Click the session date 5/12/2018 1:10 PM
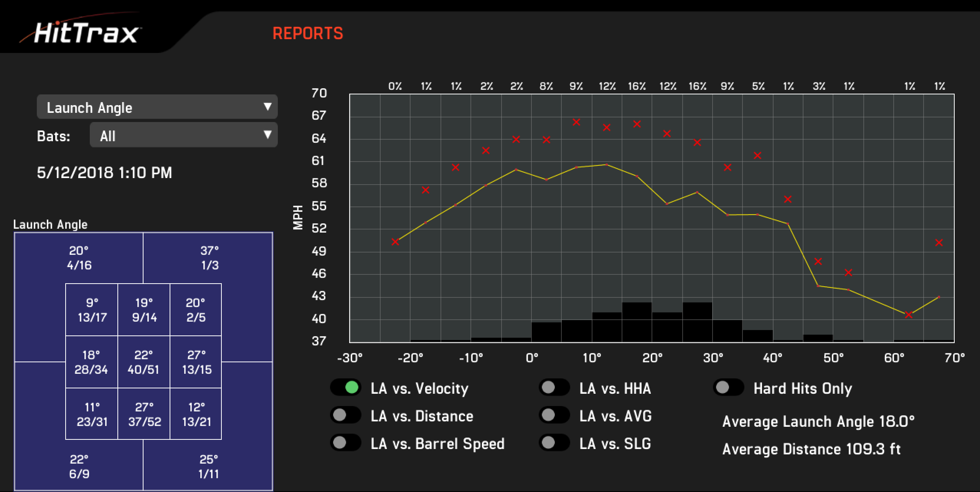 click(104, 172)
